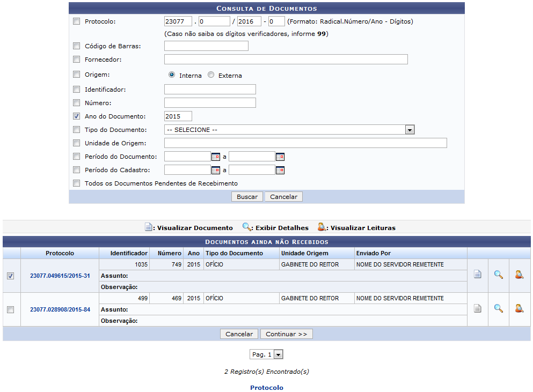Open calendar for Período do Cadastro start date
The image size is (533, 392).
tap(216, 170)
